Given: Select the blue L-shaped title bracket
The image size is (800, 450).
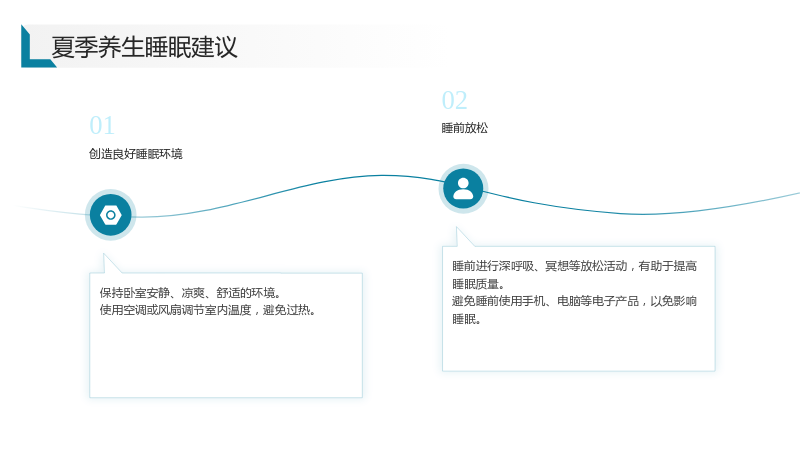Looking at the screenshot, I should (x=37, y=46).
